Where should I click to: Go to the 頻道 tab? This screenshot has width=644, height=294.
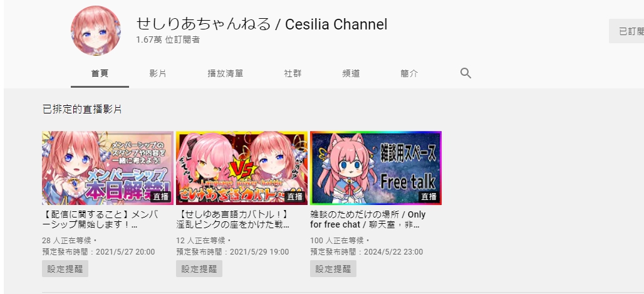coord(351,73)
